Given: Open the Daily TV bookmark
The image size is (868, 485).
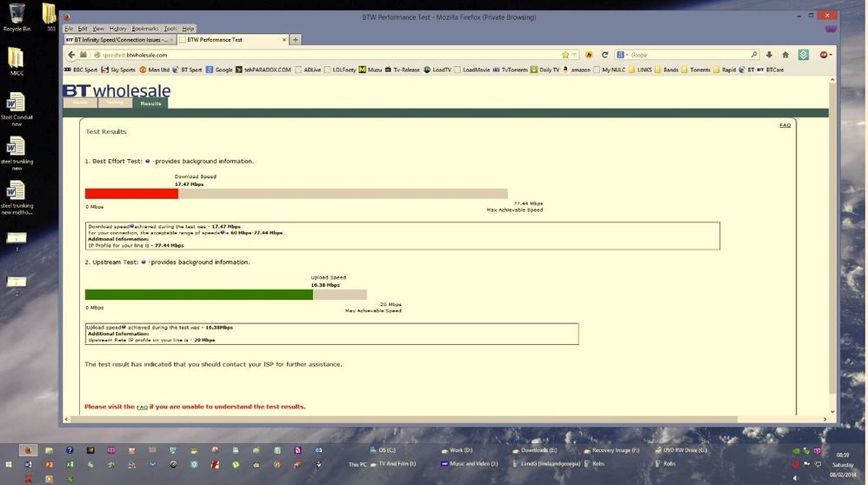Looking at the screenshot, I should [x=544, y=70].
